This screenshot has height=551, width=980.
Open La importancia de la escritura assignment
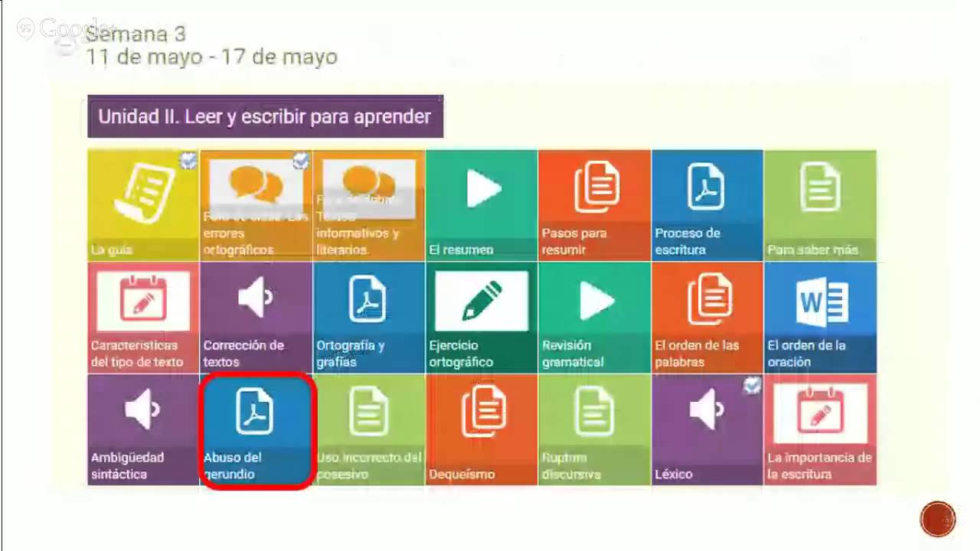pos(820,430)
